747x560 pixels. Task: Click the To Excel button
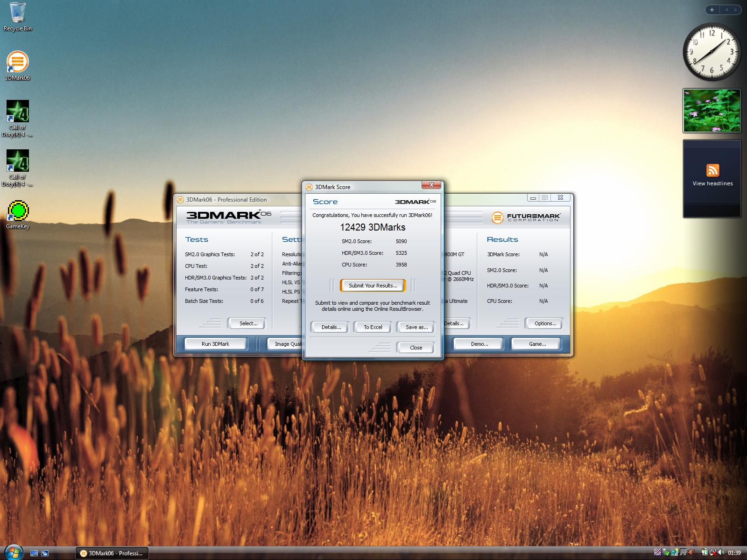(x=373, y=327)
